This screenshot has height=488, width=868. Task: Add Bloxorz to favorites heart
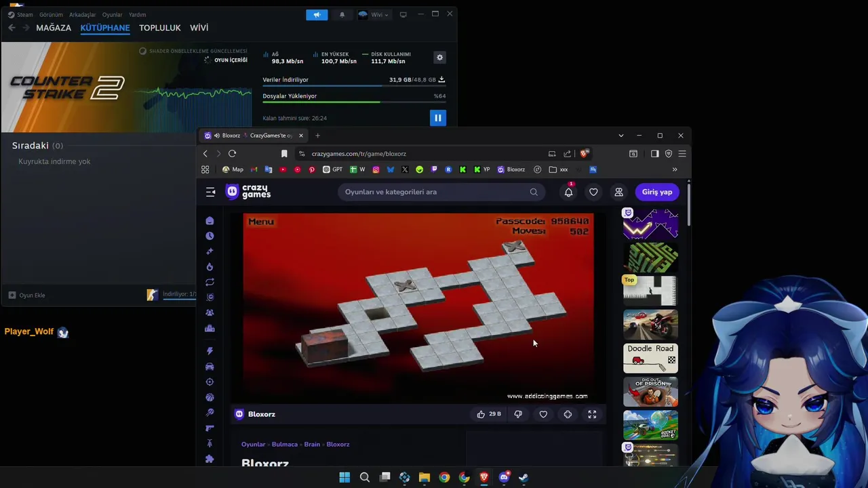click(543, 414)
